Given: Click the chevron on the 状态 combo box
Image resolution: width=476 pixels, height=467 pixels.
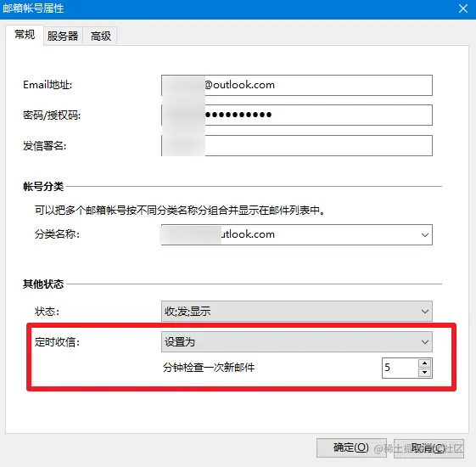Looking at the screenshot, I should coord(425,311).
